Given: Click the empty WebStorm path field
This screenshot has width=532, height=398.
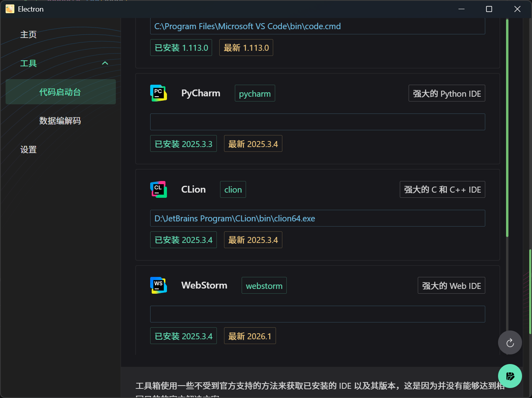Looking at the screenshot, I should pos(318,314).
